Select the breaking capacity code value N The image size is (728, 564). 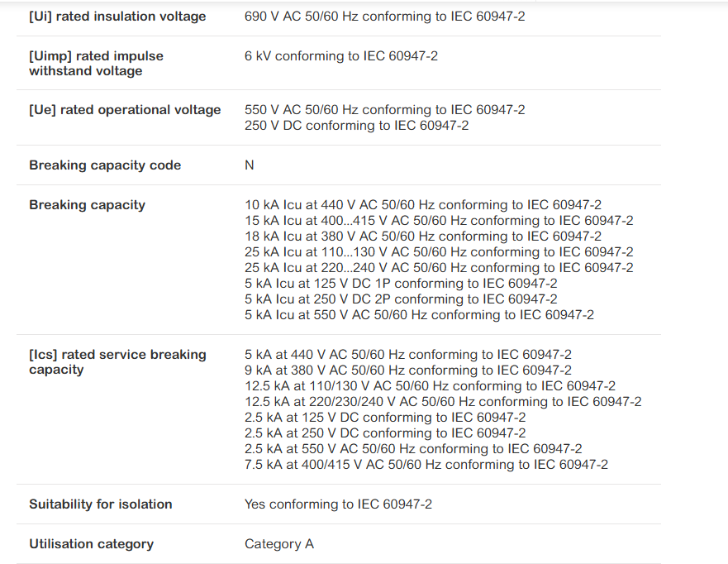click(250, 165)
